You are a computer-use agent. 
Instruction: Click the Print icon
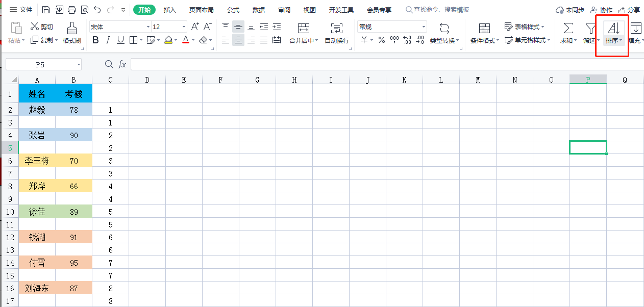(x=72, y=10)
